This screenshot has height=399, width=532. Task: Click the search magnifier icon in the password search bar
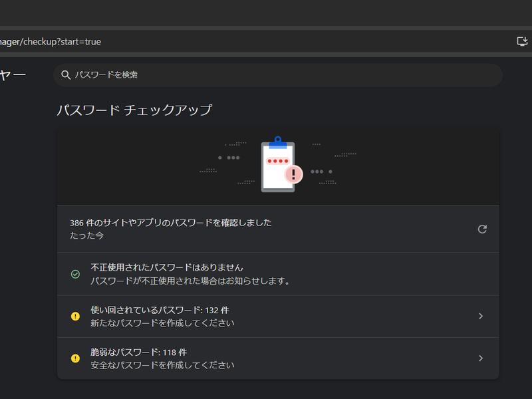coord(65,74)
